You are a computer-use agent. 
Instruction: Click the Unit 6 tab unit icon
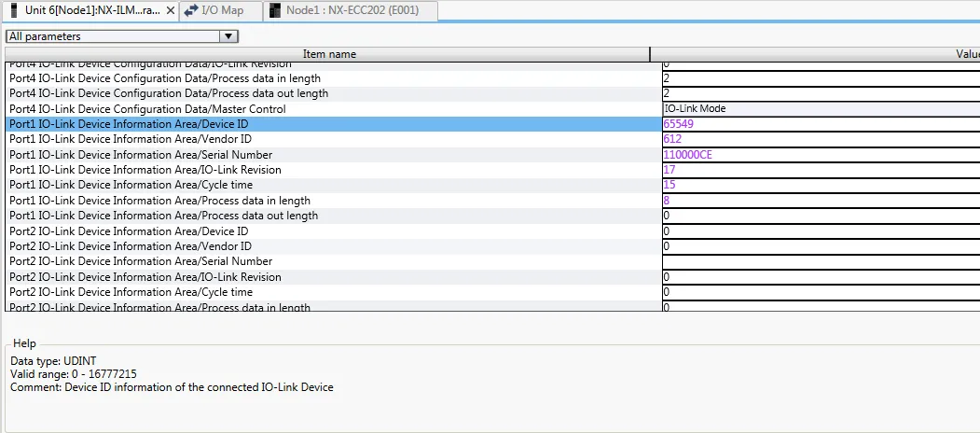click(x=13, y=10)
